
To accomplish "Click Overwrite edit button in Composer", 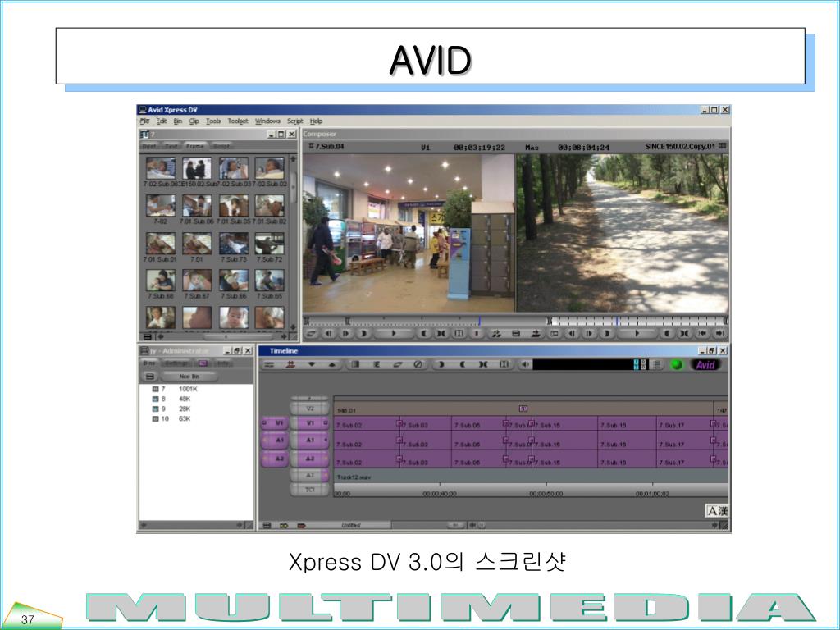I will 535,333.
